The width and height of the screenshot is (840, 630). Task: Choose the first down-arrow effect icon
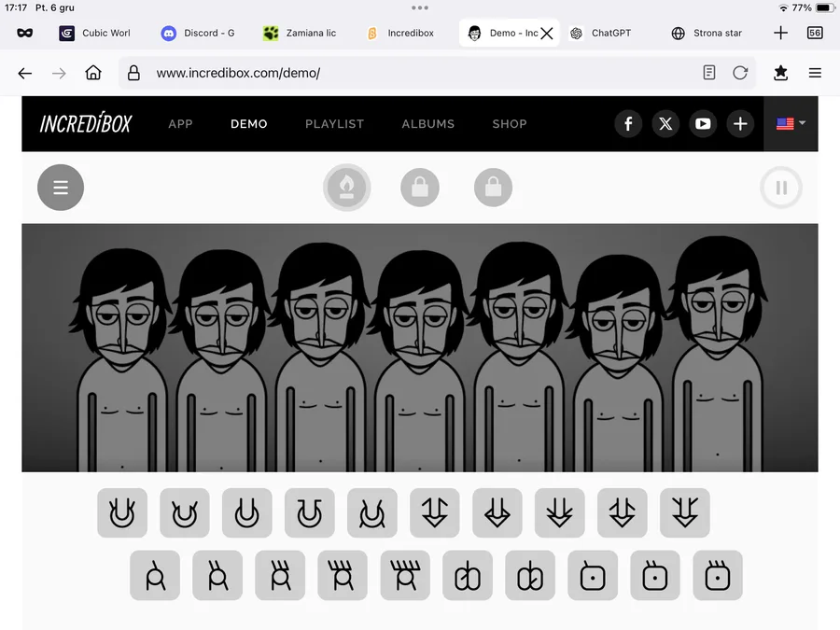click(434, 512)
